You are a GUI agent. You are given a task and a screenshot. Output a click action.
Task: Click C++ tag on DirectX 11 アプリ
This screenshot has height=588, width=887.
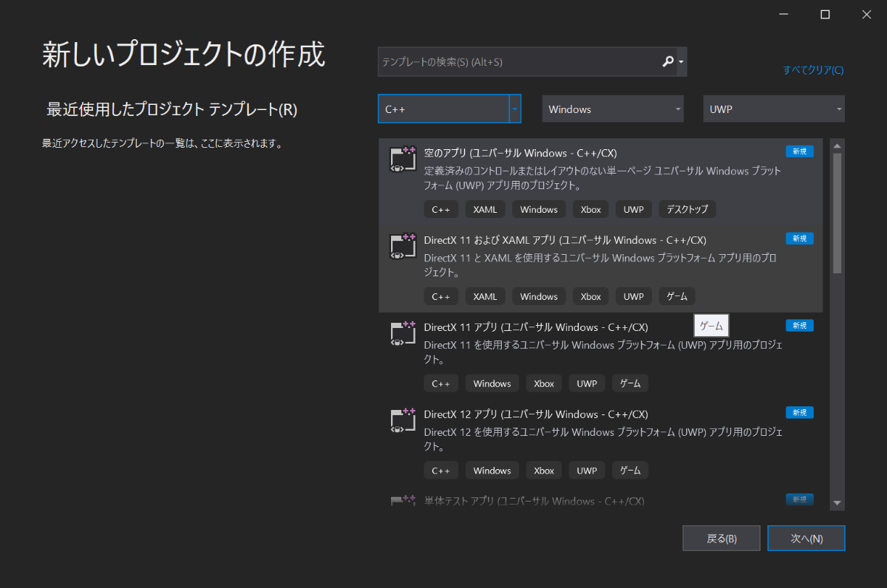(441, 383)
